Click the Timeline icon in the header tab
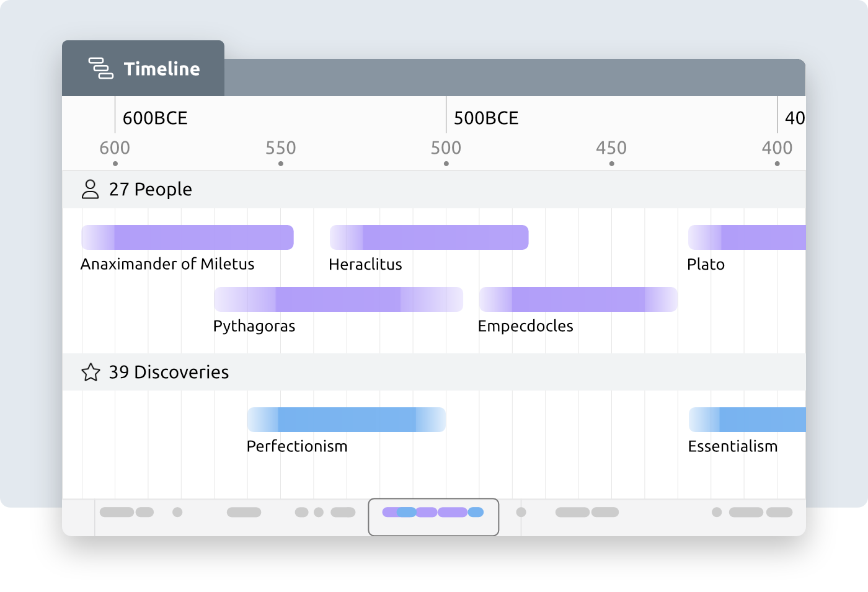The image size is (868, 592). (x=101, y=69)
